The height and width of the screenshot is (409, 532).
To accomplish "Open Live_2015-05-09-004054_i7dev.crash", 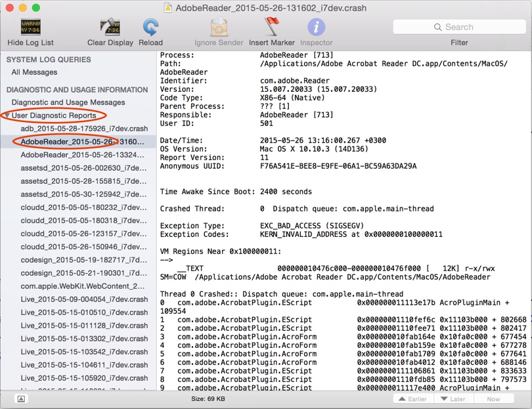I will click(x=84, y=299).
